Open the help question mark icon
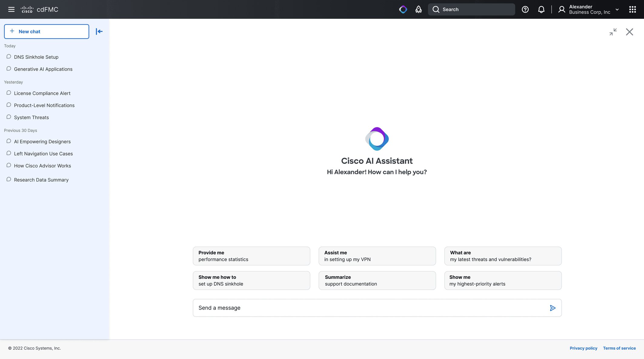 tap(525, 9)
